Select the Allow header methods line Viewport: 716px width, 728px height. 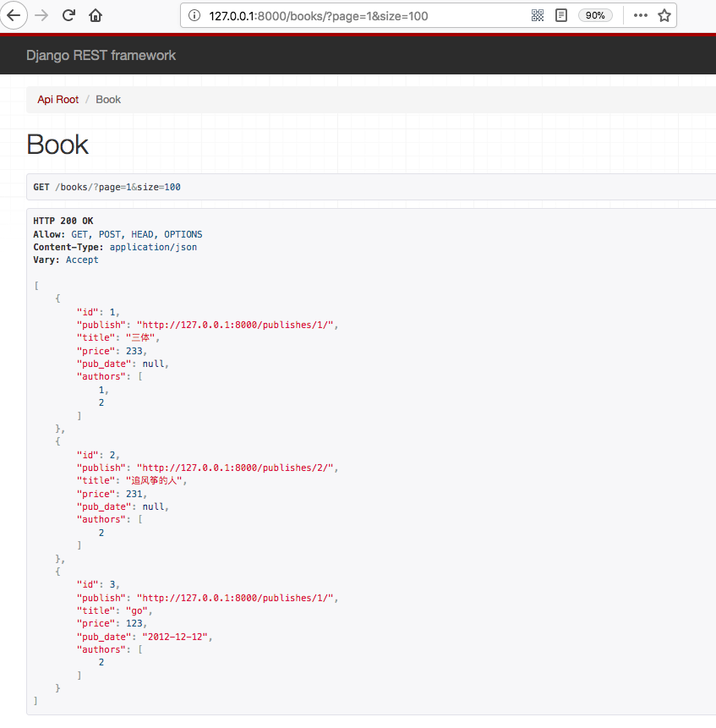tap(118, 234)
